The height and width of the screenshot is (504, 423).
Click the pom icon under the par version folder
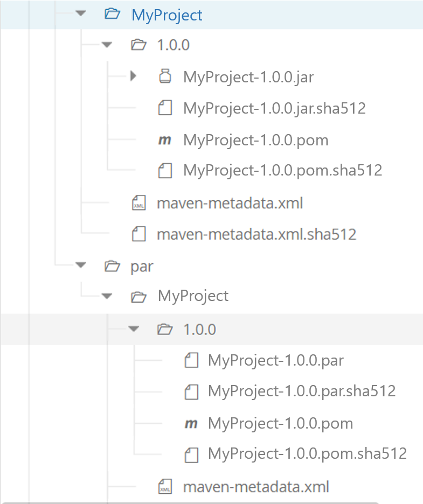(191, 424)
